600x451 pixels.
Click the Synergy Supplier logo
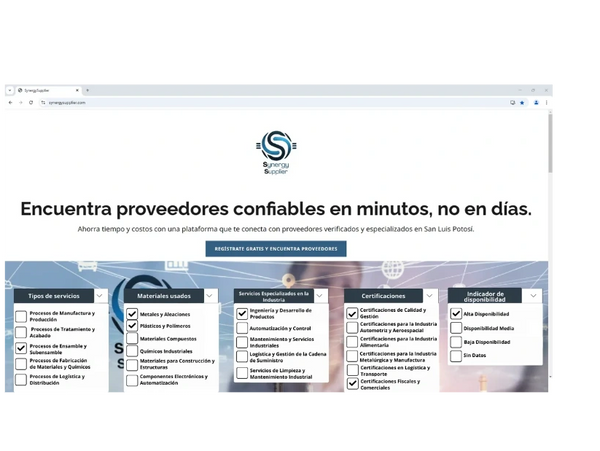(276, 152)
